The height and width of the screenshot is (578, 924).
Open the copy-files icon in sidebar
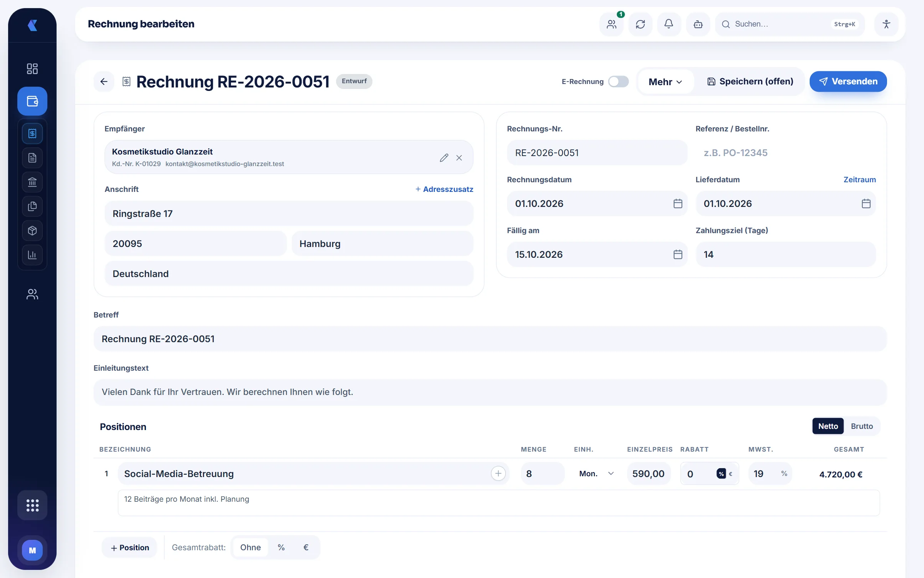click(x=32, y=206)
